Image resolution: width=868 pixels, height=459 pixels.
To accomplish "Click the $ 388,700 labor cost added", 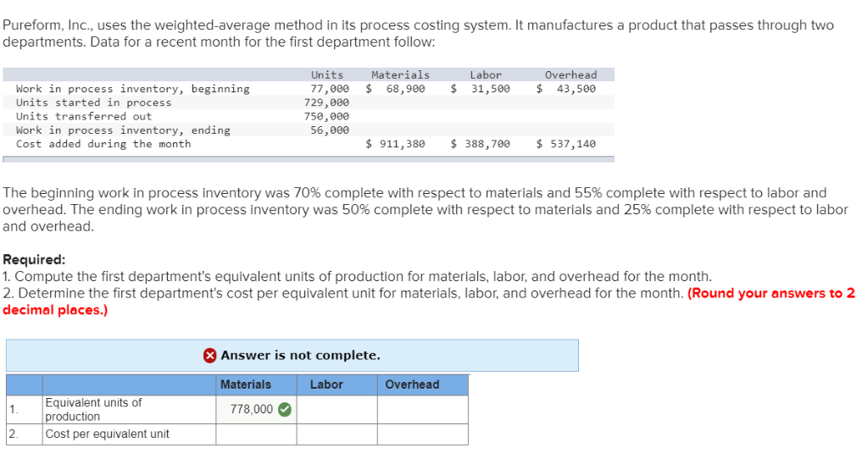I will (x=481, y=144).
